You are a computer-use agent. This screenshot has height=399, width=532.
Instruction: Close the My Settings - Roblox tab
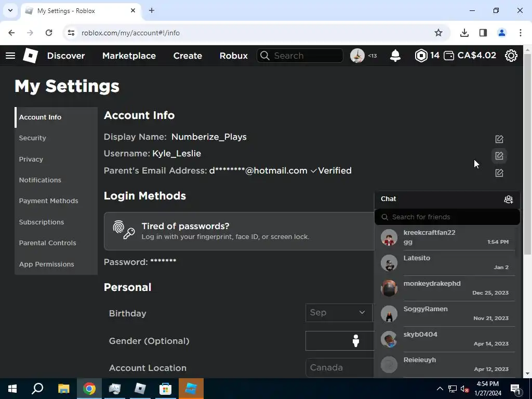coord(133,10)
